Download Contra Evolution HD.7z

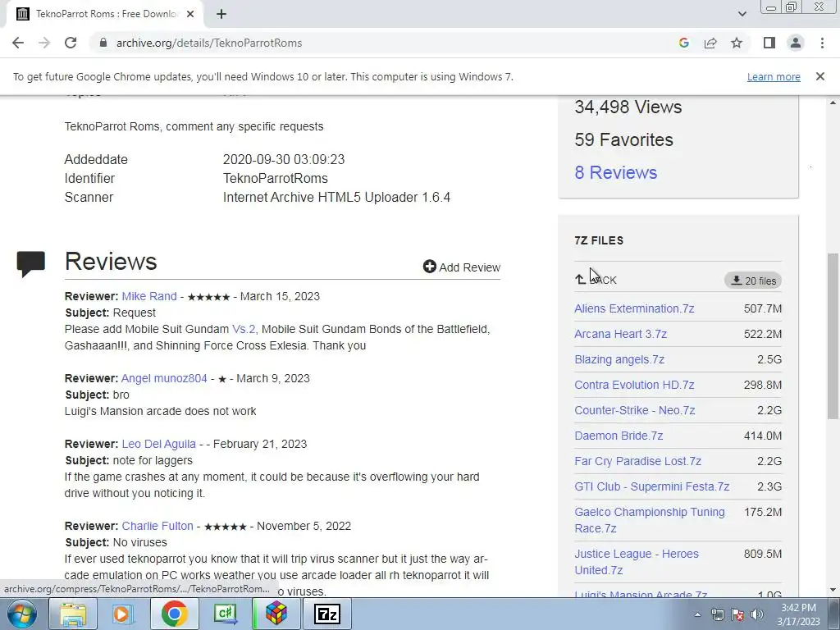point(634,385)
